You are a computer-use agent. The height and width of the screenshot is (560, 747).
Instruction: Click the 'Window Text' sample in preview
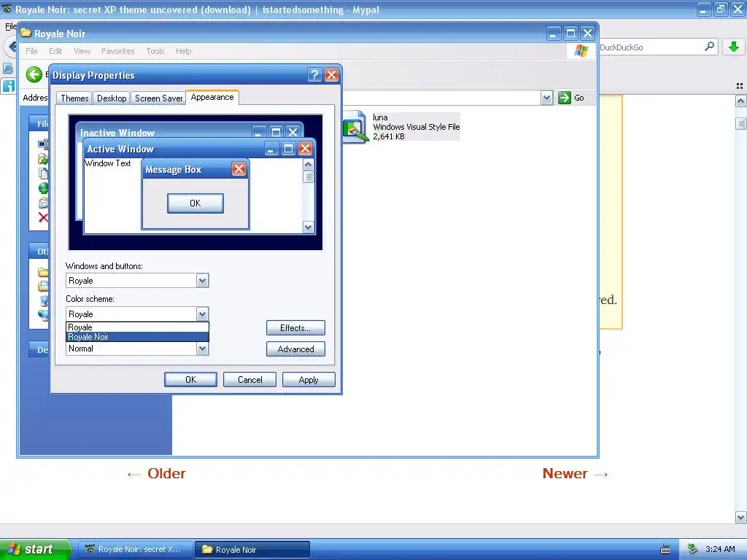click(x=108, y=163)
